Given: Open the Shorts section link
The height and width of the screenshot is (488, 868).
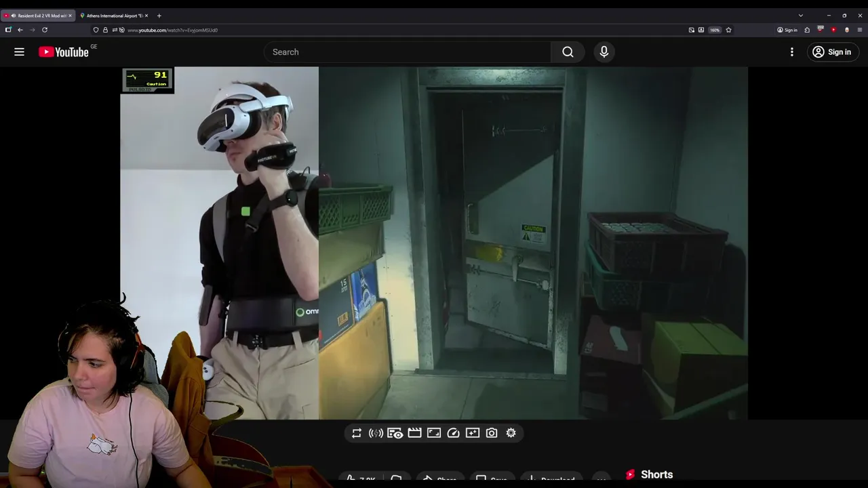Looking at the screenshot, I should coord(649,474).
